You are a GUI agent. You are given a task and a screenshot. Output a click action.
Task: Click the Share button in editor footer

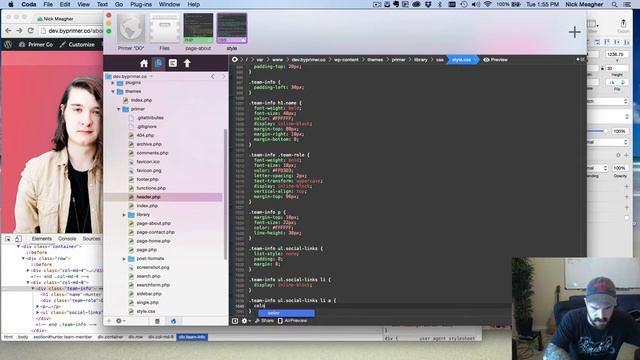[x=264, y=321]
